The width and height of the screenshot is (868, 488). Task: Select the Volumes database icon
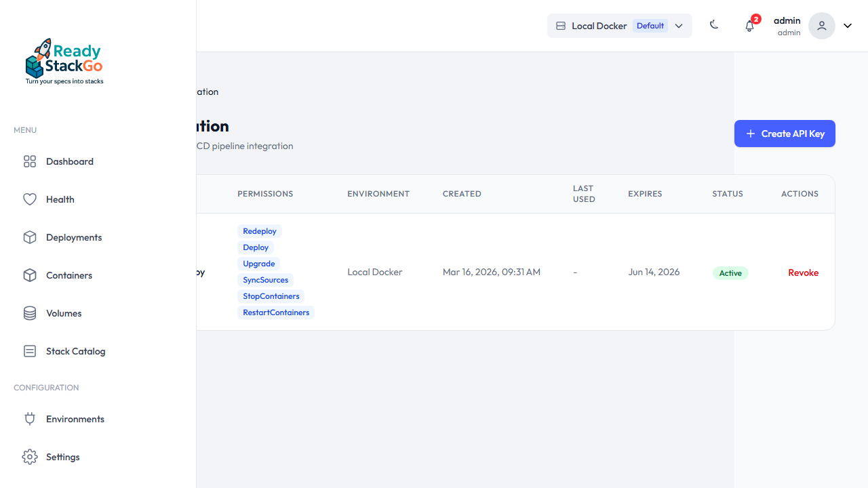pos(30,313)
